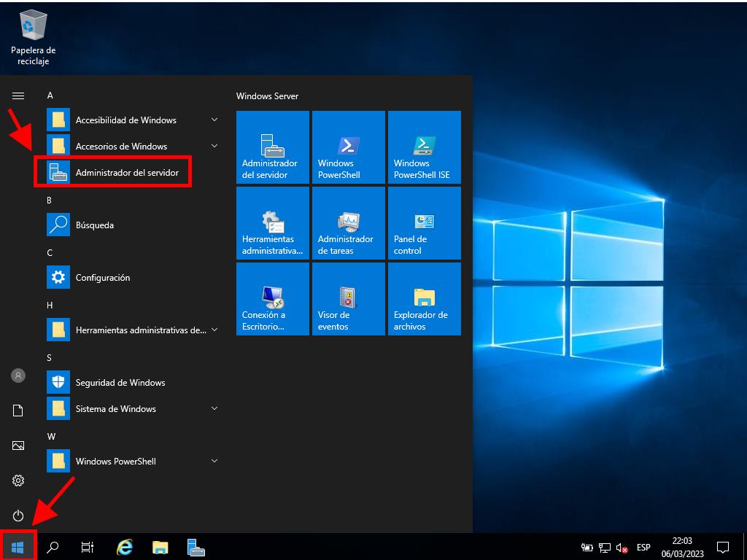
Task: Click the Windows Start button
Action: [18, 547]
